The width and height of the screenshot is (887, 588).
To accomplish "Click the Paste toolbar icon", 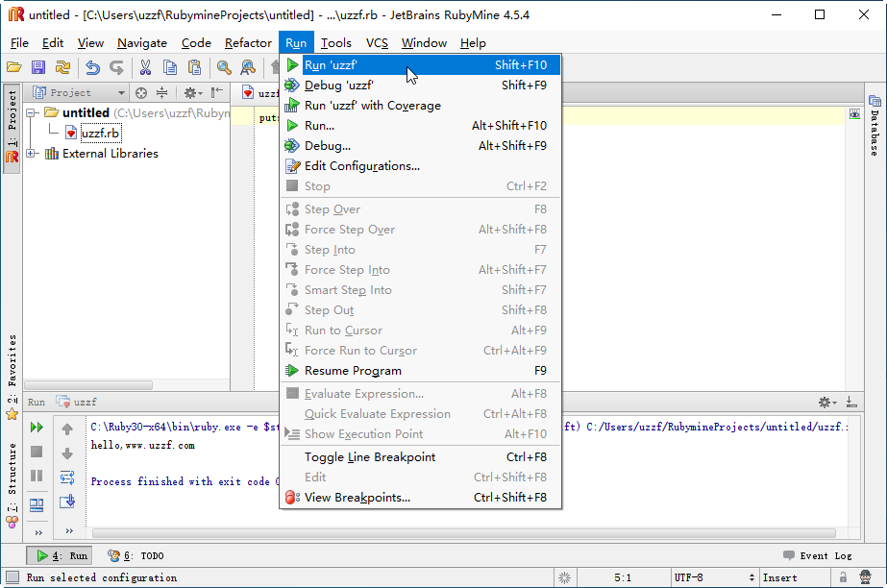I will [x=194, y=68].
